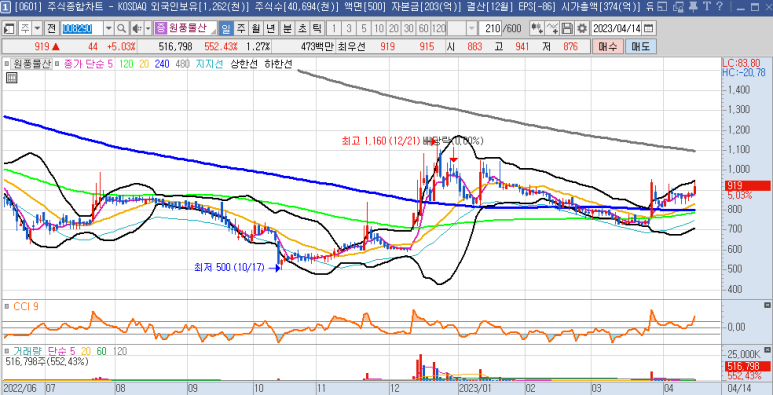
Task: Open the calendar date picker icon
Action: coord(649,28)
